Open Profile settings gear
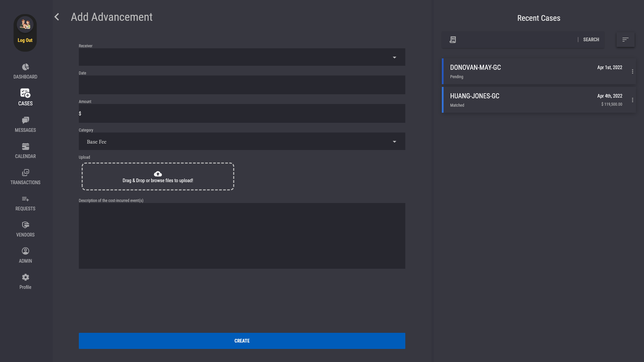 coord(25,277)
